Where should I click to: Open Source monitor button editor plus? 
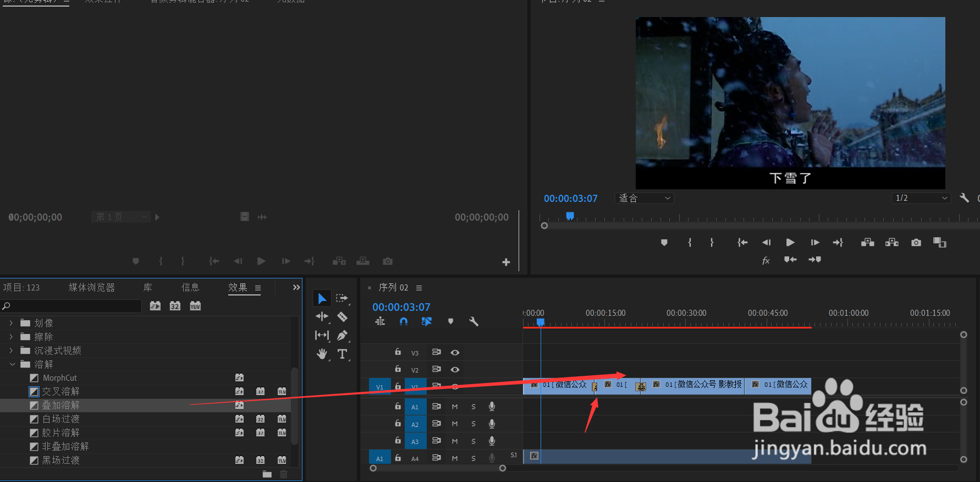pyautogui.click(x=506, y=262)
